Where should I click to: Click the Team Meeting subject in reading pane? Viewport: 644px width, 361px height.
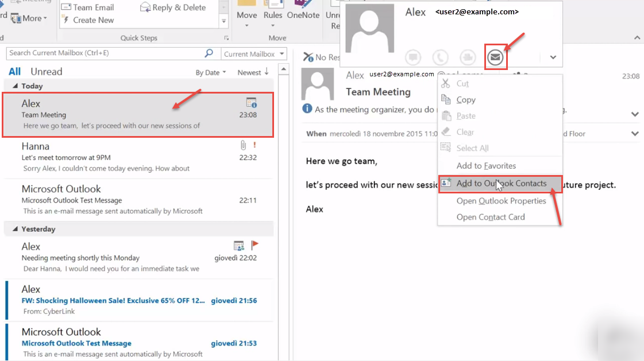pyautogui.click(x=378, y=92)
